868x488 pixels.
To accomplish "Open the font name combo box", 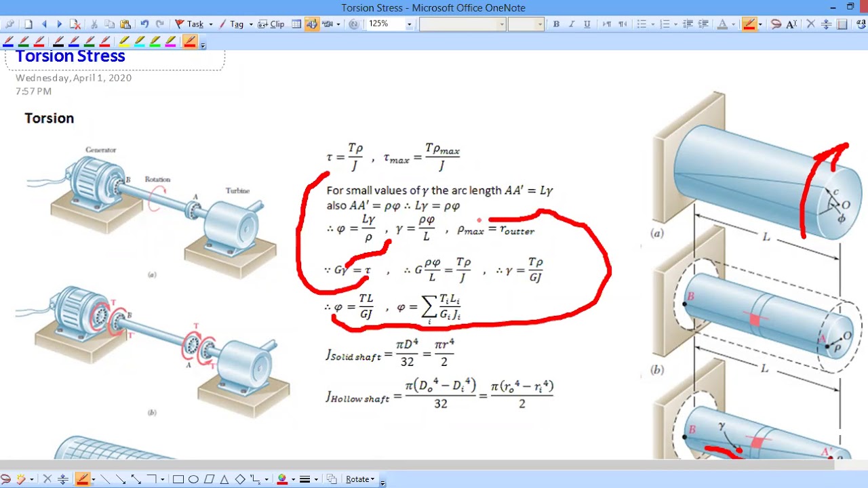I will pyautogui.click(x=462, y=24).
